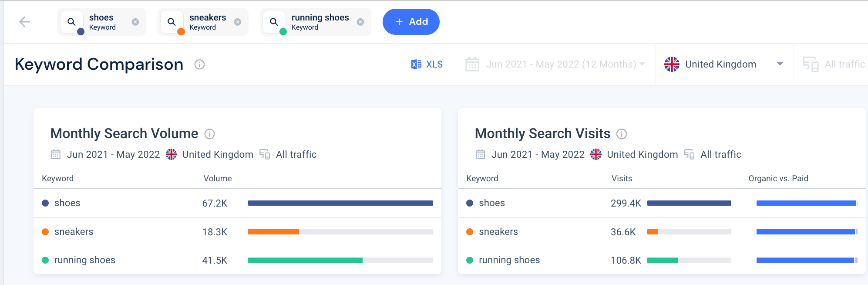Click the search icon in shoes chip
Image resolution: width=868 pixels, height=285 pixels.
coord(71,22)
